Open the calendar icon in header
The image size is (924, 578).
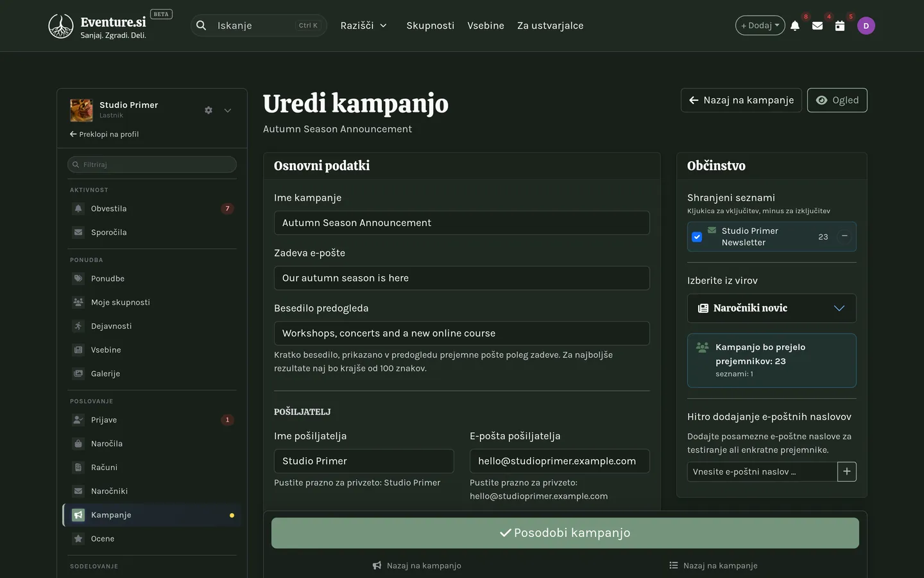point(839,26)
